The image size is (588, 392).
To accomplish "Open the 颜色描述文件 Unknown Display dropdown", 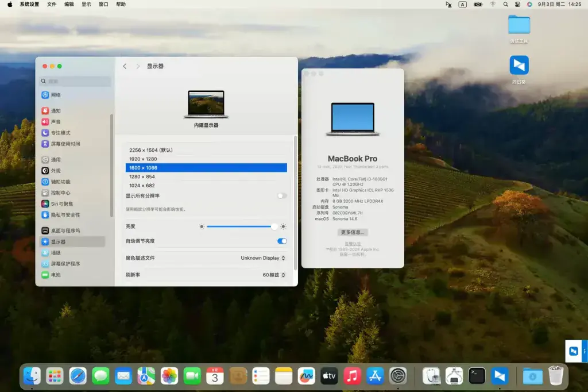I will [x=263, y=258].
